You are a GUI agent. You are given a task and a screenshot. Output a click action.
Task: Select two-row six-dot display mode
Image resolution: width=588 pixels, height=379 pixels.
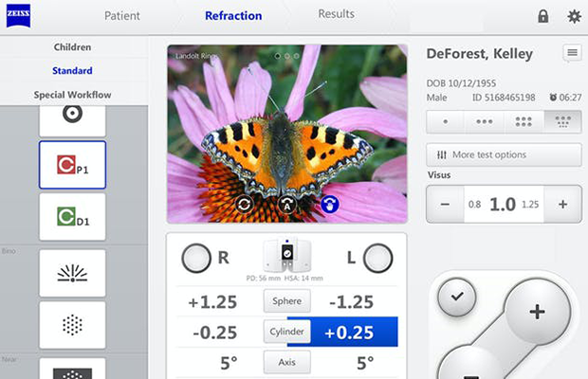tap(524, 121)
